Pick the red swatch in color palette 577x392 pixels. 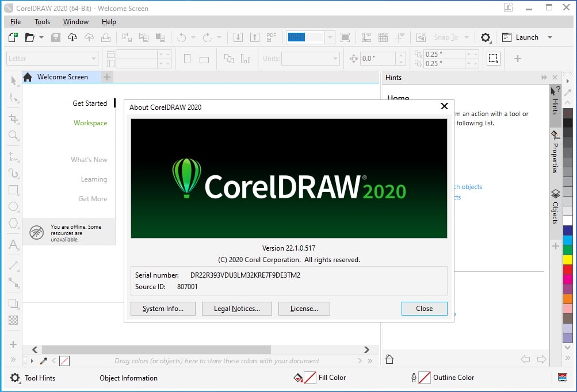coord(568,269)
